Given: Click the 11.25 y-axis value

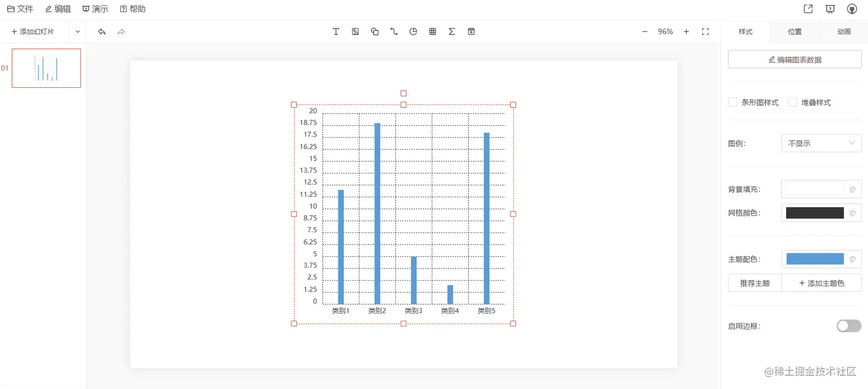Looking at the screenshot, I should pyautogui.click(x=308, y=194).
